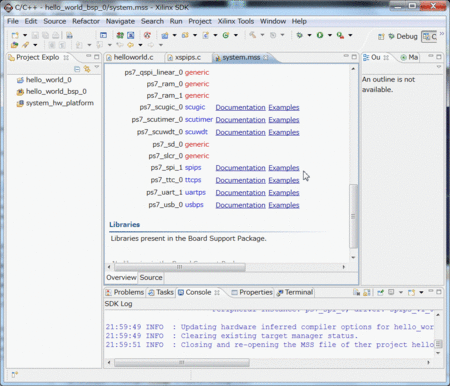Image resolution: width=450 pixels, height=386 pixels.
Task: Open the Run configurations dropdown arrow
Action: [330, 35]
